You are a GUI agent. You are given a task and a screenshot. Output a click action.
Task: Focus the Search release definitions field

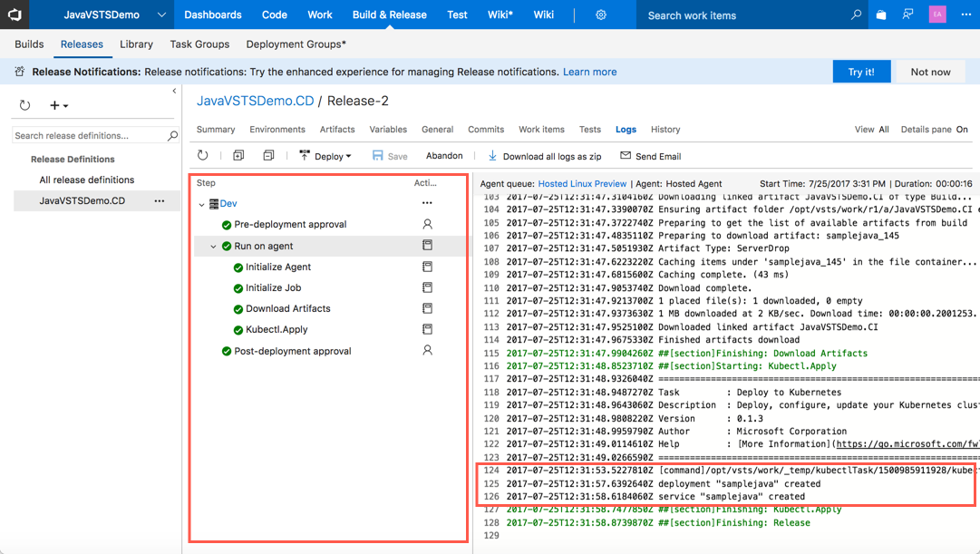pyautogui.click(x=90, y=136)
